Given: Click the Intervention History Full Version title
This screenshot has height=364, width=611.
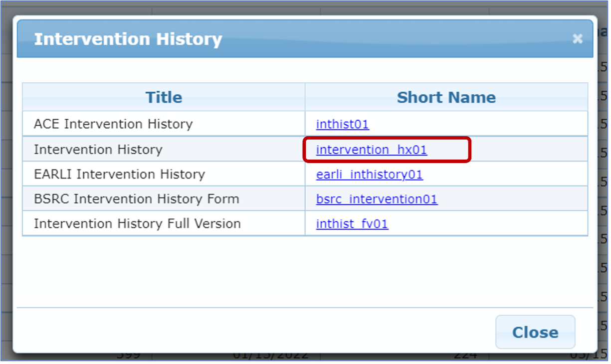Looking at the screenshot, I should pos(137,224).
